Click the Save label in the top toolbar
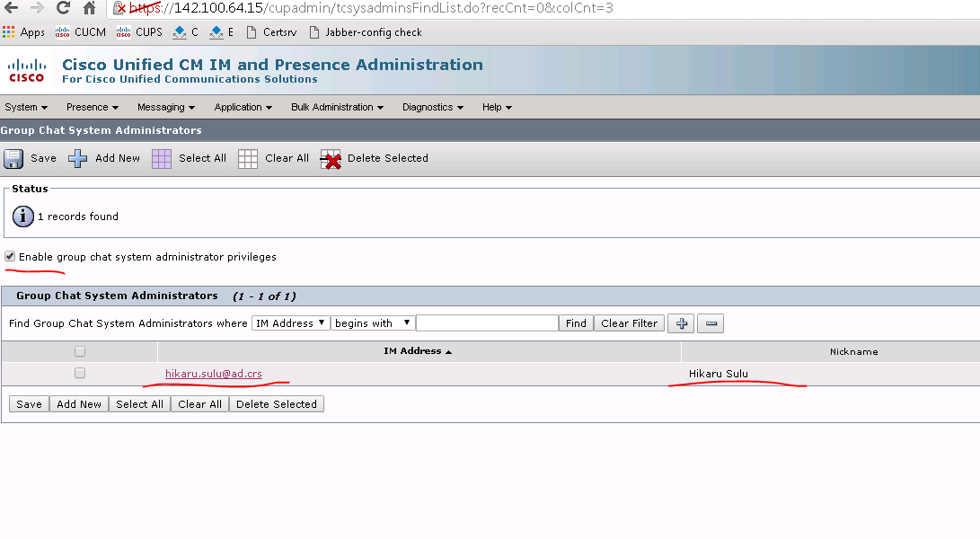This screenshot has width=980, height=539. click(43, 158)
